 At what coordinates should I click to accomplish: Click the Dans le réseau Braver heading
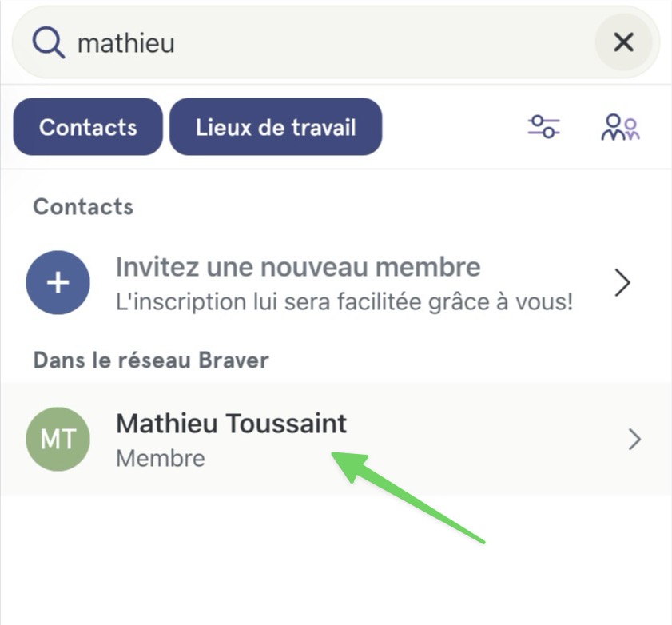click(x=151, y=360)
